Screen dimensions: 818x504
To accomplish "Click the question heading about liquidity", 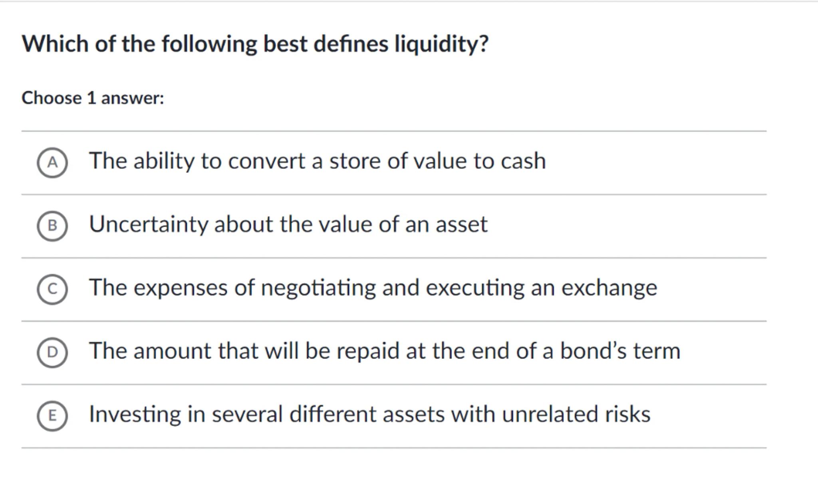I will (x=255, y=44).
